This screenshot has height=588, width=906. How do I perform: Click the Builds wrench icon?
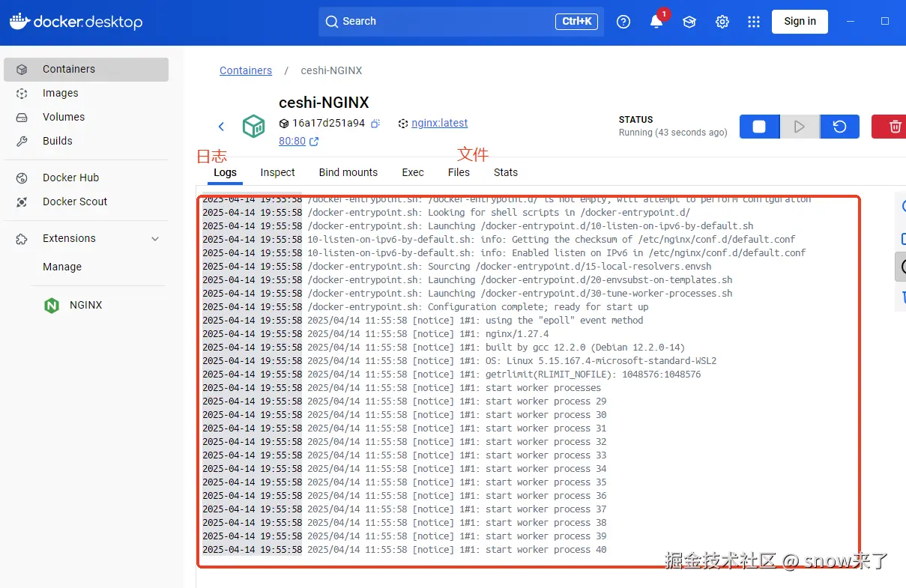click(x=22, y=141)
